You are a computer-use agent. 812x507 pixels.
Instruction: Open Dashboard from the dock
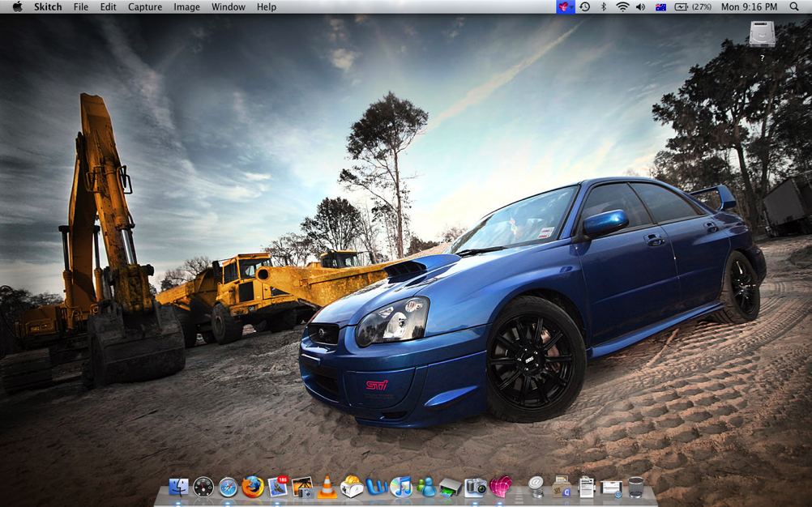click(203, 487)
